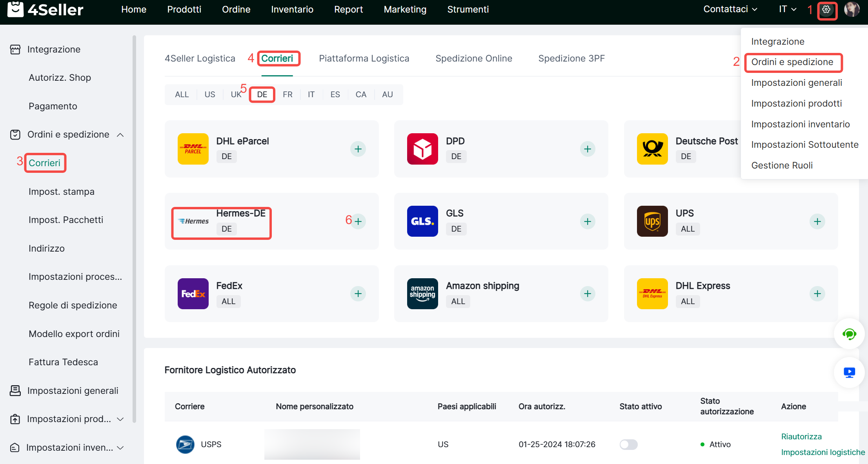Click the settings gear icon
Image resolution: width=868 pixels, height=464 pixels.
(826, 10)
